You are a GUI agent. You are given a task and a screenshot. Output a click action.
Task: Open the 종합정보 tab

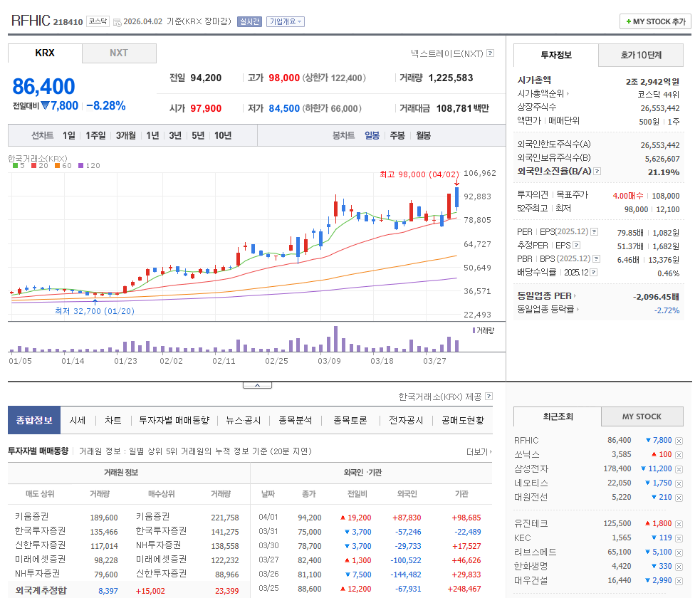click(34, 420)
